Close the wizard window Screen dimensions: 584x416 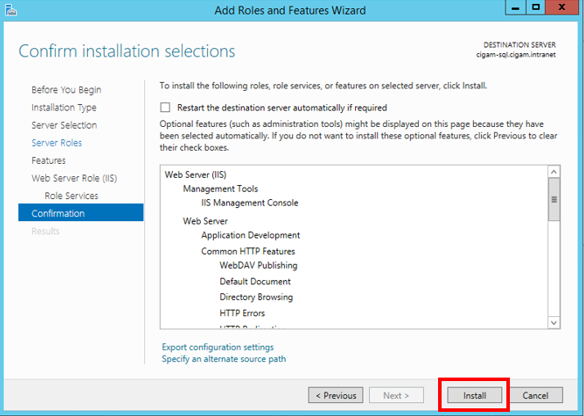pyautogui.click(x=562, y=7)
